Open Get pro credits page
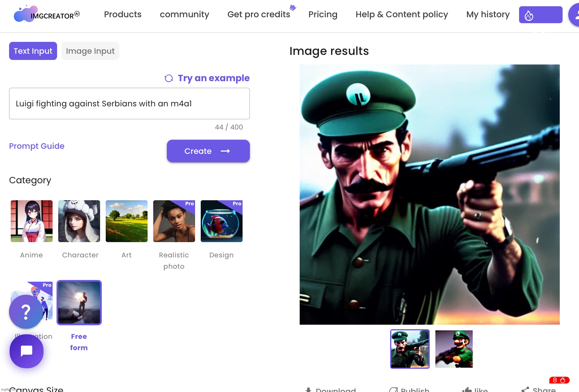 click(x=259, y=14)
